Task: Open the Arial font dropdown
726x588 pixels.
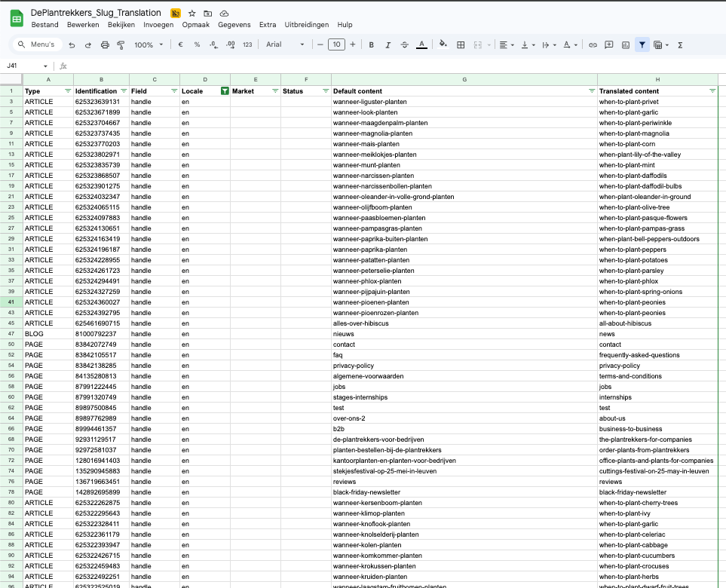Action: (285, 44)
